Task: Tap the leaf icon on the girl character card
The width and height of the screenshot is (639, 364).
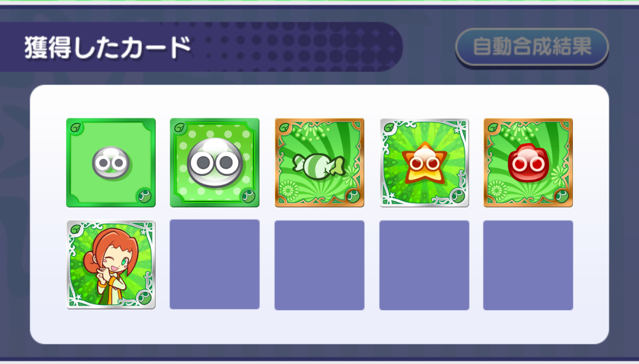Action: pos(76,230)
